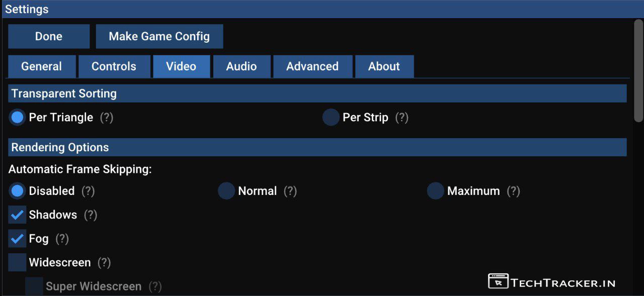This screenshot has height=296, width=644.
Task: Set frame skipping to Normal
Action: [x=226, y=191]
